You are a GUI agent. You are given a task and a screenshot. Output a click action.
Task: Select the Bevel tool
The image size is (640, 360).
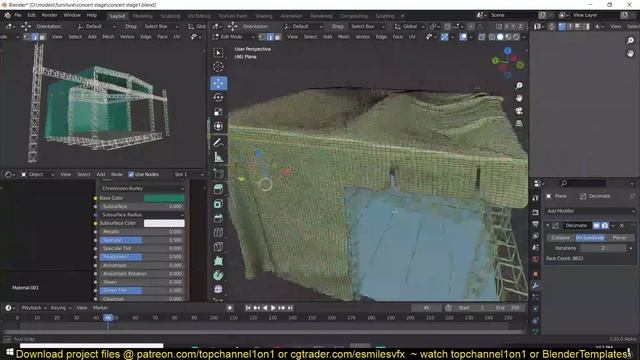coord(218,218)
